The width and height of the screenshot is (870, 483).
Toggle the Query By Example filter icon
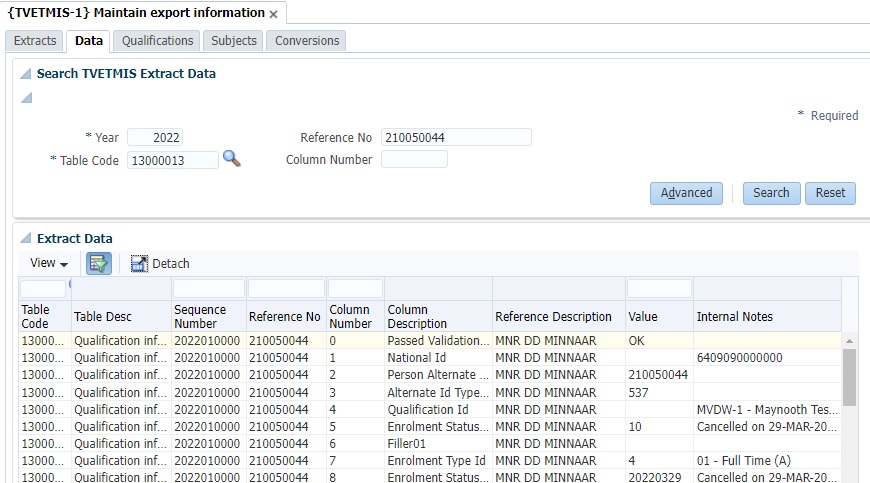[98, 263]
